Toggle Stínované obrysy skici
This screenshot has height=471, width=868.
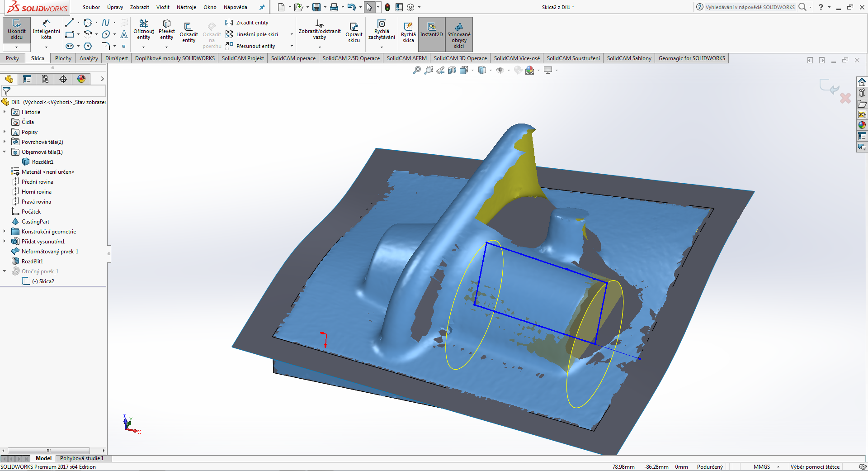459,34
